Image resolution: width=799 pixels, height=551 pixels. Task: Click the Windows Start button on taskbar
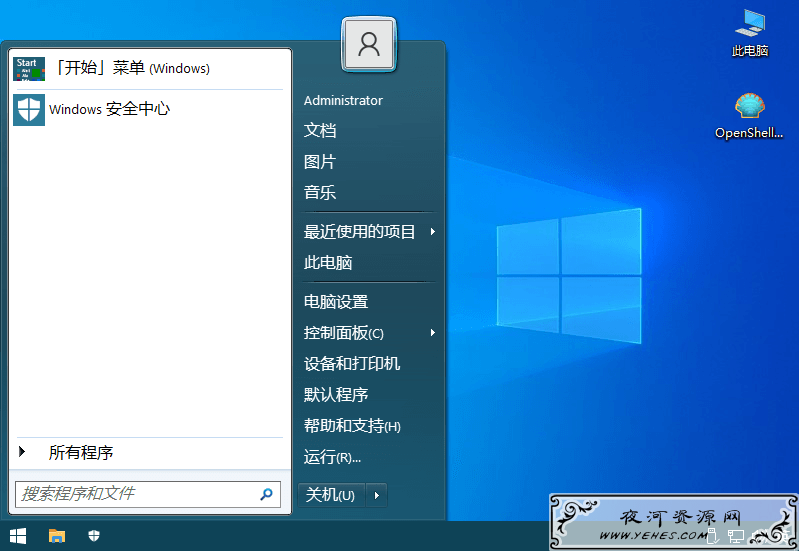tap(18, 536)
